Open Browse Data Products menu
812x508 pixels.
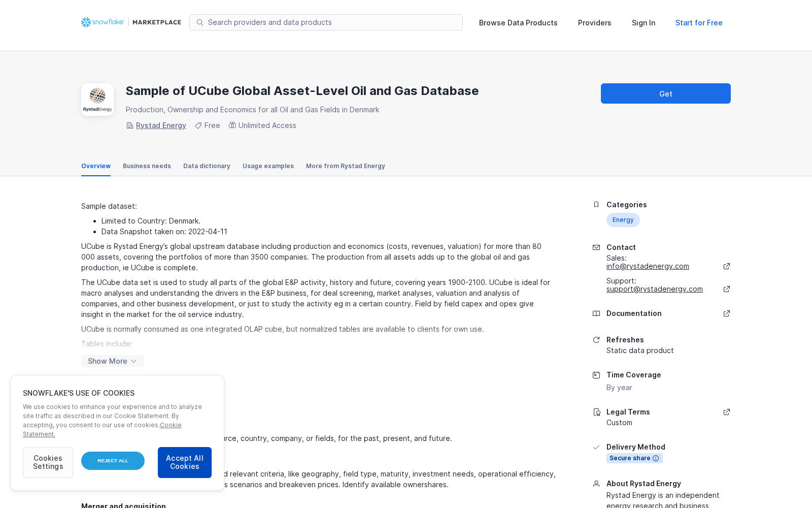point(518,23)
